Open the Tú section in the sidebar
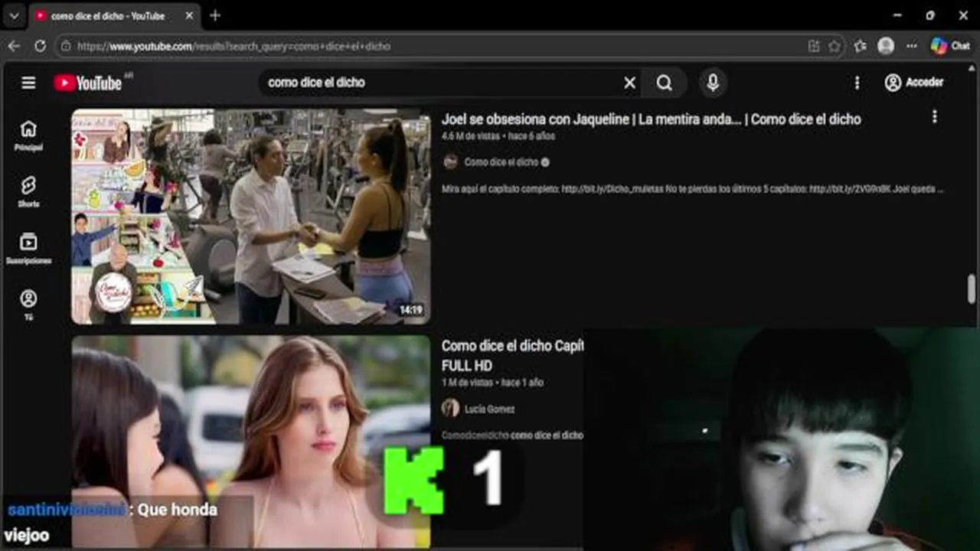The image size is (980, 551). [x=28, y=305]
